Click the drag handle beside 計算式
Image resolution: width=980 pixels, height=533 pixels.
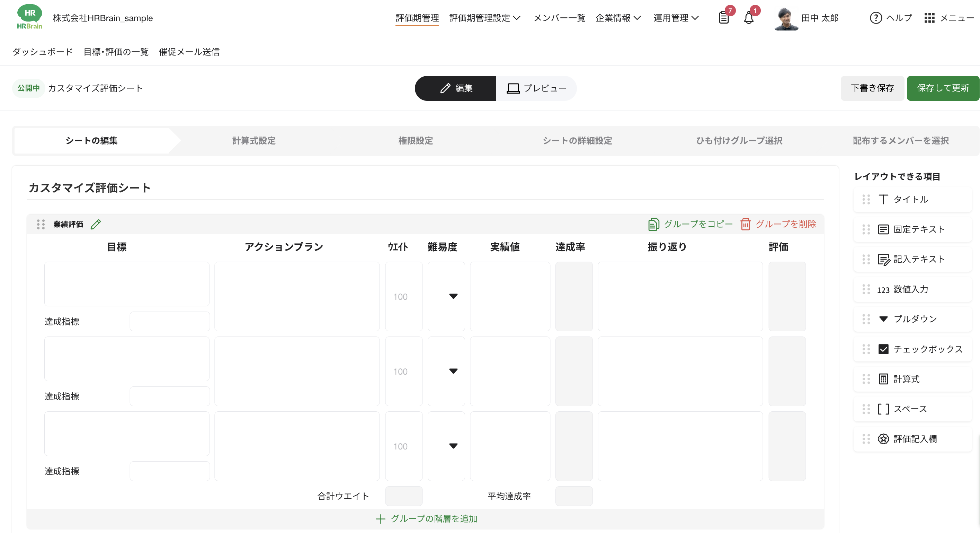click(x=866, y=379)
